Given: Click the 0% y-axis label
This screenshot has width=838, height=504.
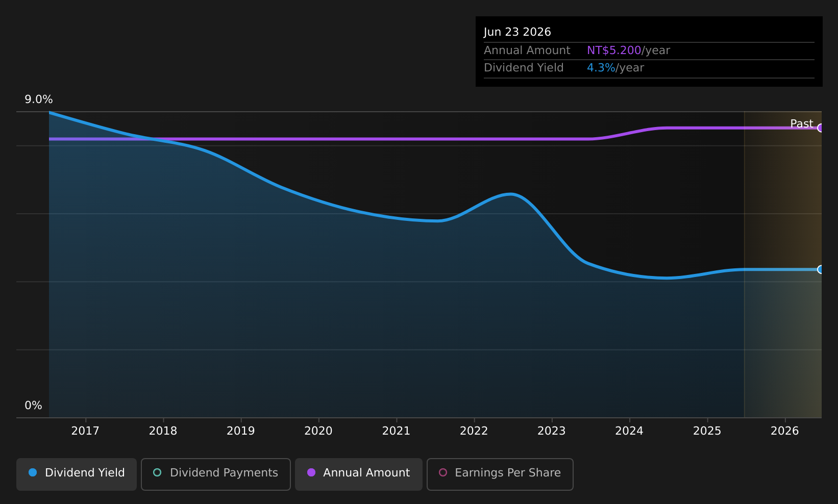Looking at the screenshot, I should (x=34, y=406).
